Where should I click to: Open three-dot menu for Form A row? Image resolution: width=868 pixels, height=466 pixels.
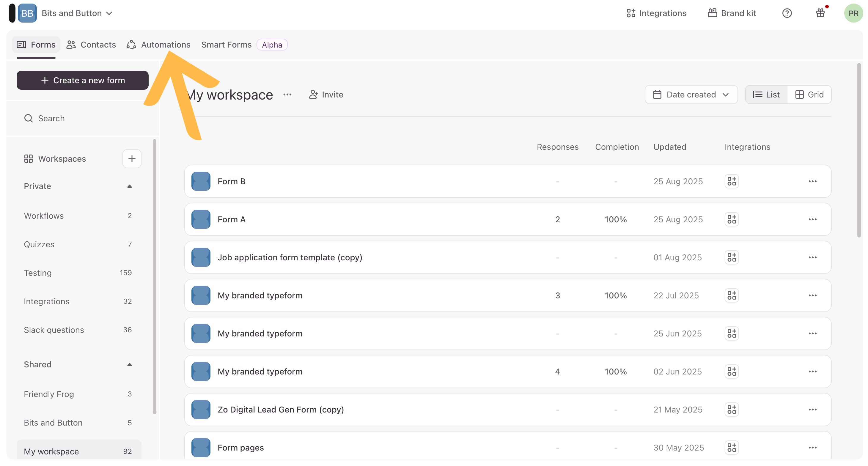(x=812, y=219)
